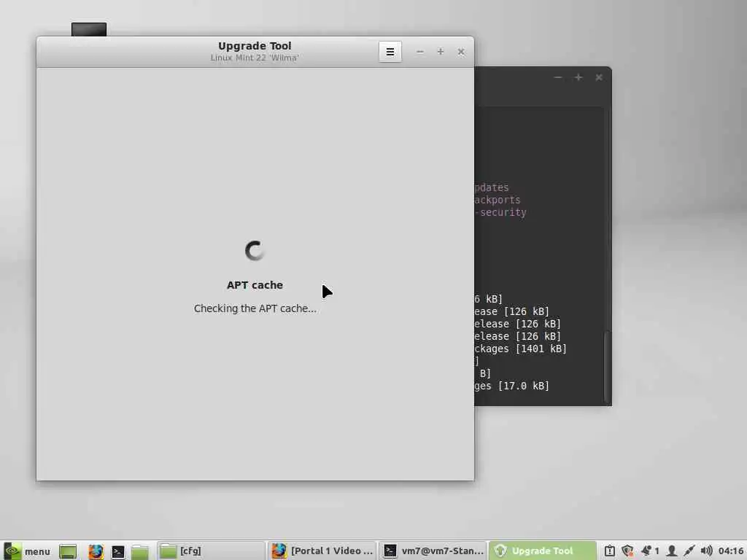Screen dimensions: 747x560
Task: Switch to the Portal 1 Video Firefox window
Action: pyautogui.click(x=322, y=551)
